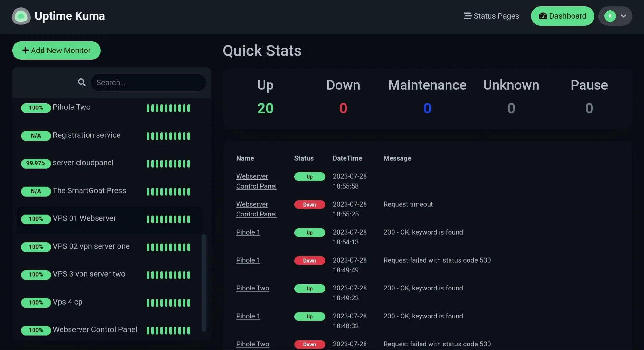
Task: Click the Up count 20
Action: (x=265, y=108)
